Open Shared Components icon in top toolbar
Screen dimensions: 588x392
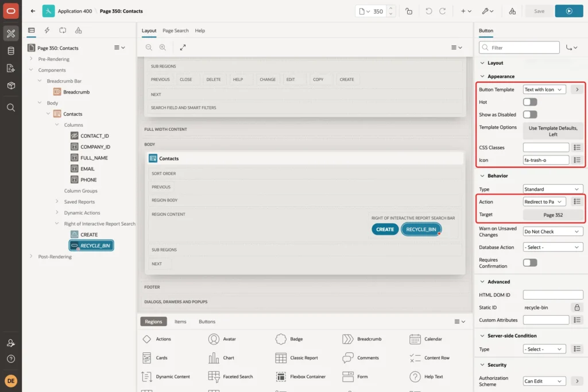click(512, 11)
